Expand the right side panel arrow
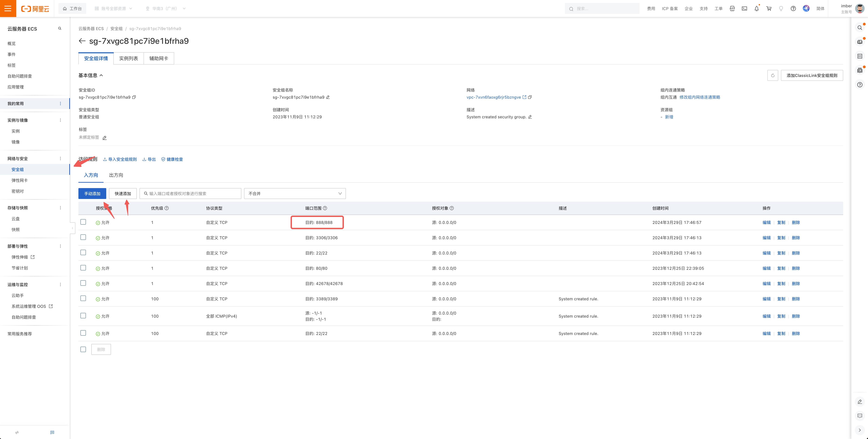Screen dimensions: 868x439 (x=860, y=430)
